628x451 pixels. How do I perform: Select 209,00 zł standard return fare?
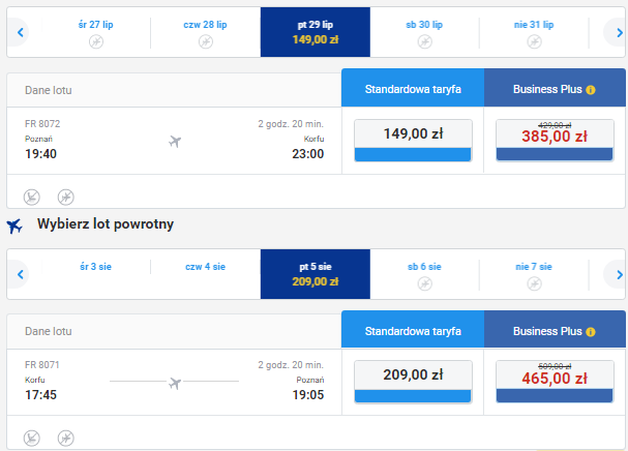point(413,381)
